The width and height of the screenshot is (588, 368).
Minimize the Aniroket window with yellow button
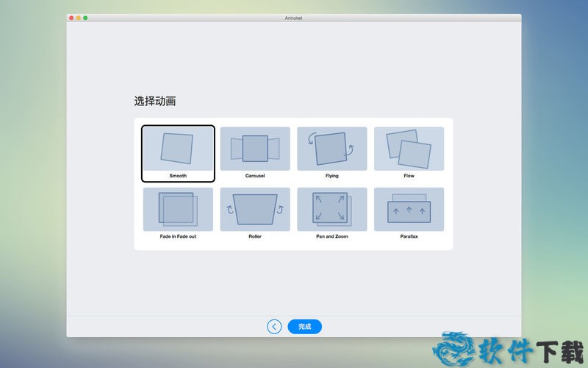(x=79, y=18)
